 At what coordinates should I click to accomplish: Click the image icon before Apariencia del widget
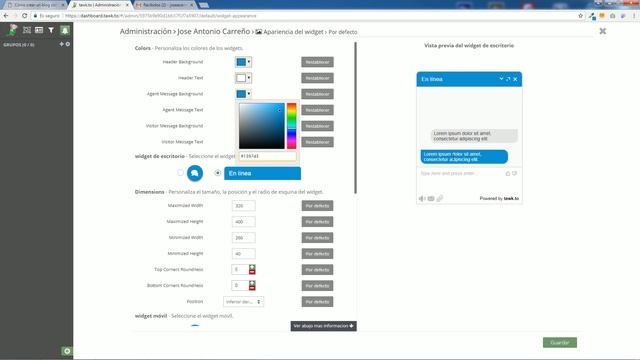[259, 32]
